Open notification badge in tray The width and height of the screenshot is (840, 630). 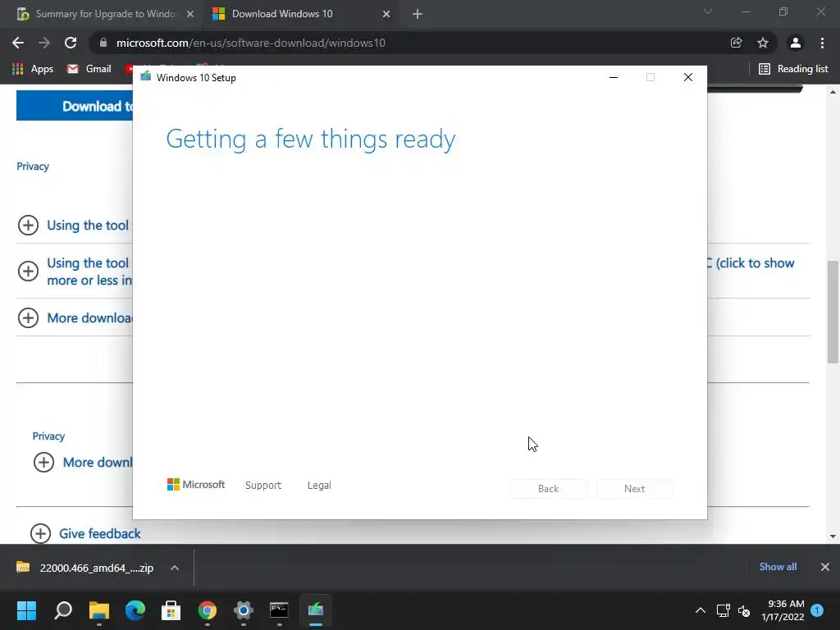point(817,610)
